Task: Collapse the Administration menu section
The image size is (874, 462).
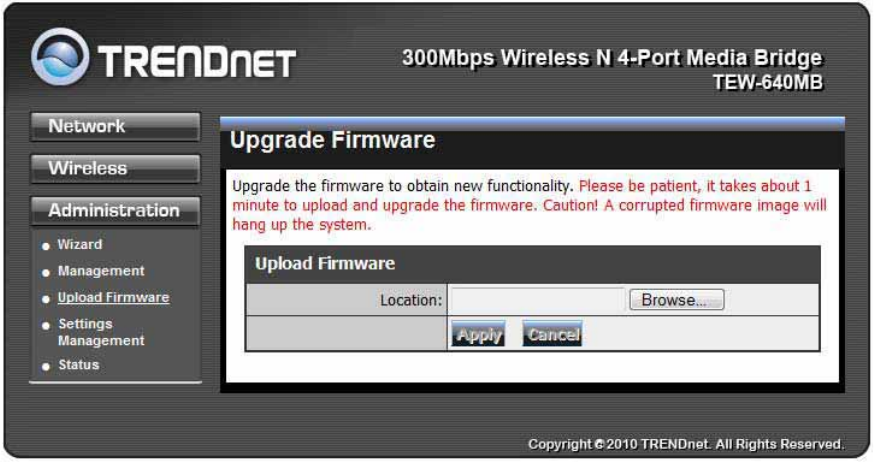Action: tap(115, 211)
